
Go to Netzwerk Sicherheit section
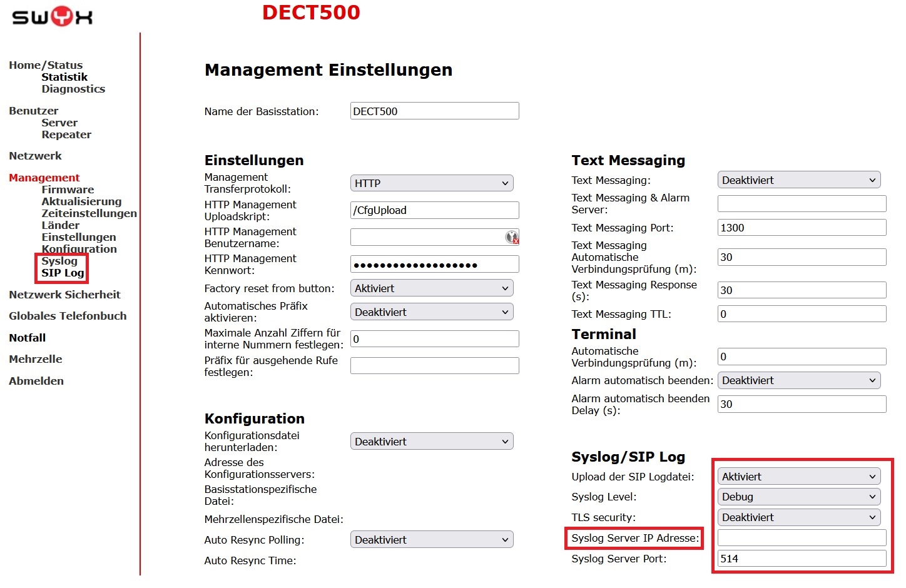pyautogui.click(x=64, y=294)
